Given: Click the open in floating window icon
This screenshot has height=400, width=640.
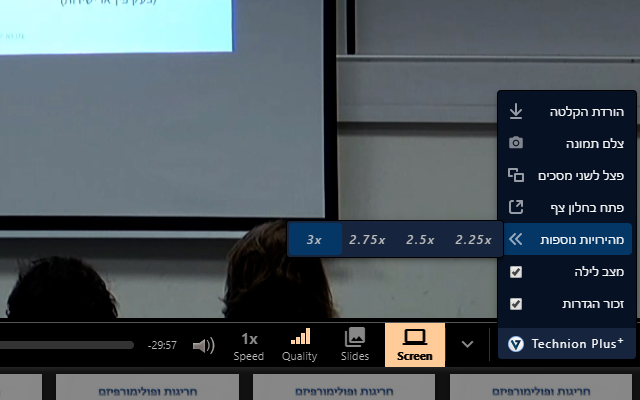Looking at the screenshot, I should tap(516, 207).
